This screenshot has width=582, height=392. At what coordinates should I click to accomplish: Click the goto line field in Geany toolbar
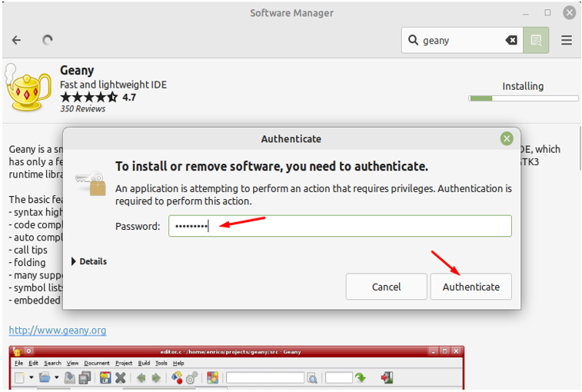[339, 378]
